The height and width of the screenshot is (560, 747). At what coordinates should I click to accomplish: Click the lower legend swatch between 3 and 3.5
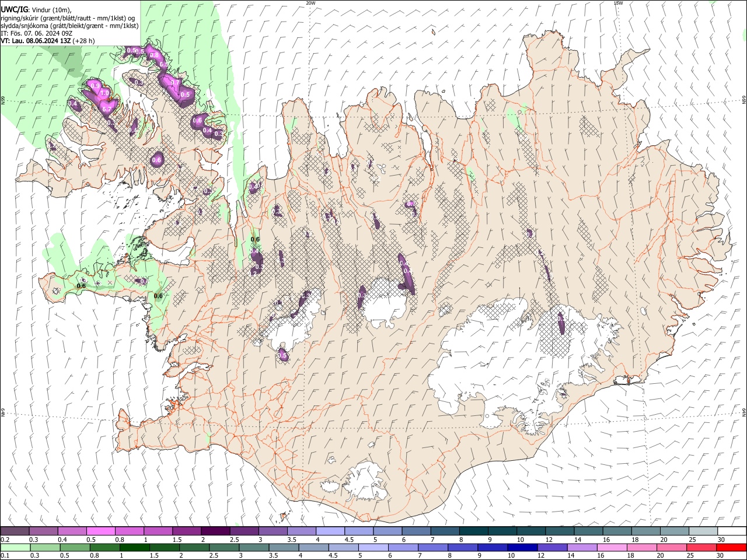[x=254, y=547]
